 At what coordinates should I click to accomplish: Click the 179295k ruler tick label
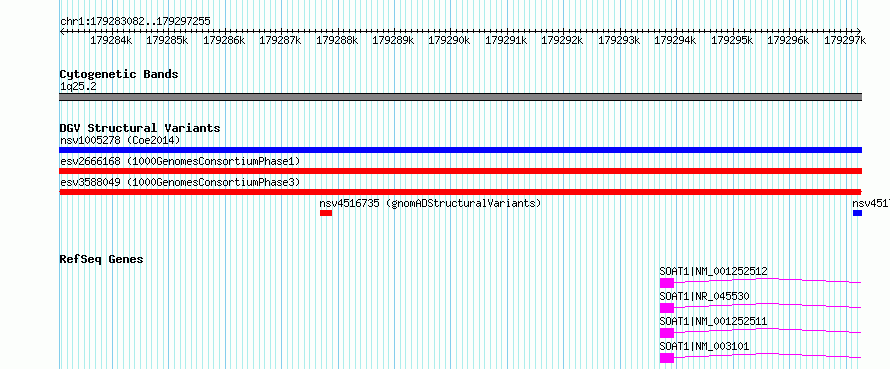tap(732, 40)
